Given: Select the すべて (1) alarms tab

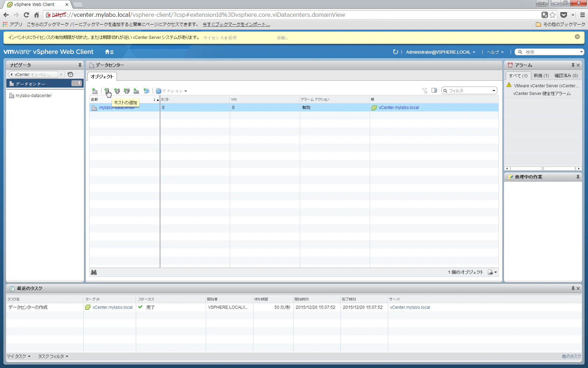Looking at the screenshot, I should click(x=518, y=76).
